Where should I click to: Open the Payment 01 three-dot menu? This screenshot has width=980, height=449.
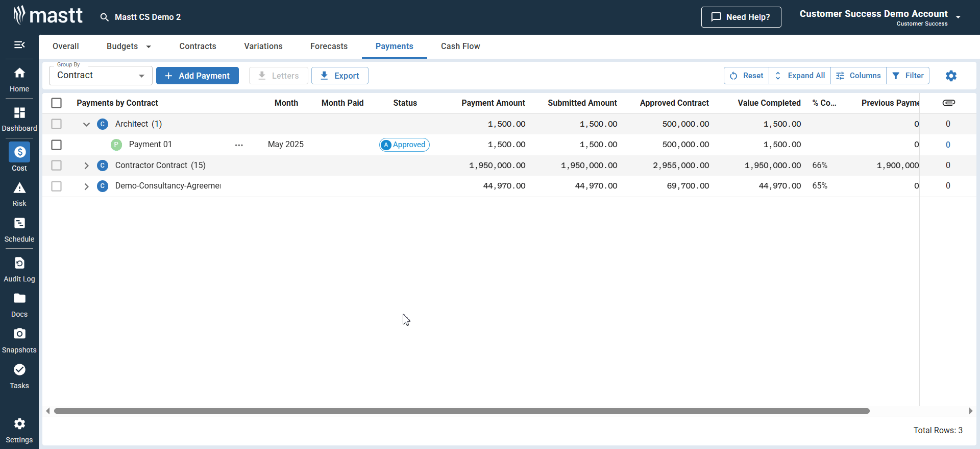click(239, 145)
